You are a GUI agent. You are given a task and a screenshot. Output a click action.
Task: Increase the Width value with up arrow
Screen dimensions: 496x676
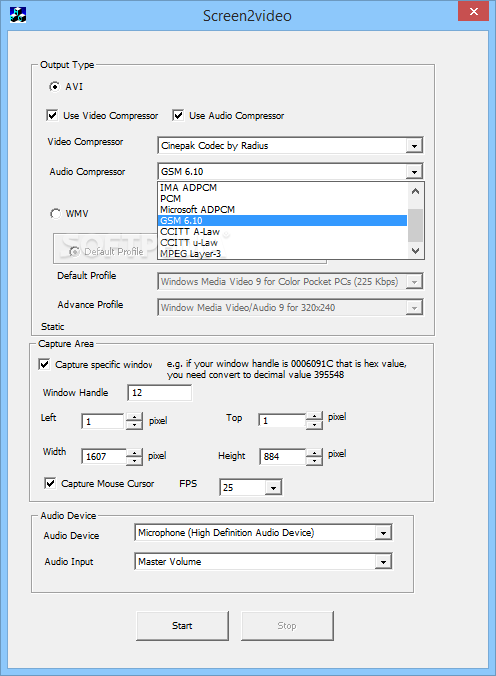[x=135, y=453]
